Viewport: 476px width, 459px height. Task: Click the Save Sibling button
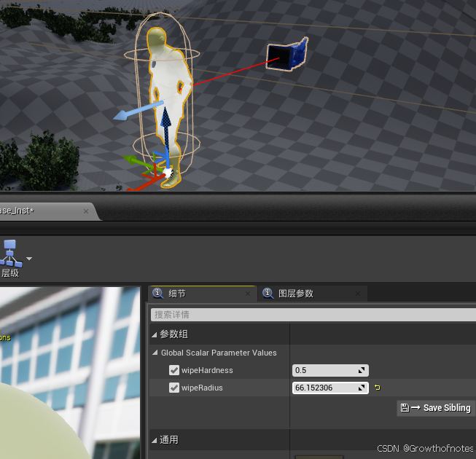coord(436,408)
